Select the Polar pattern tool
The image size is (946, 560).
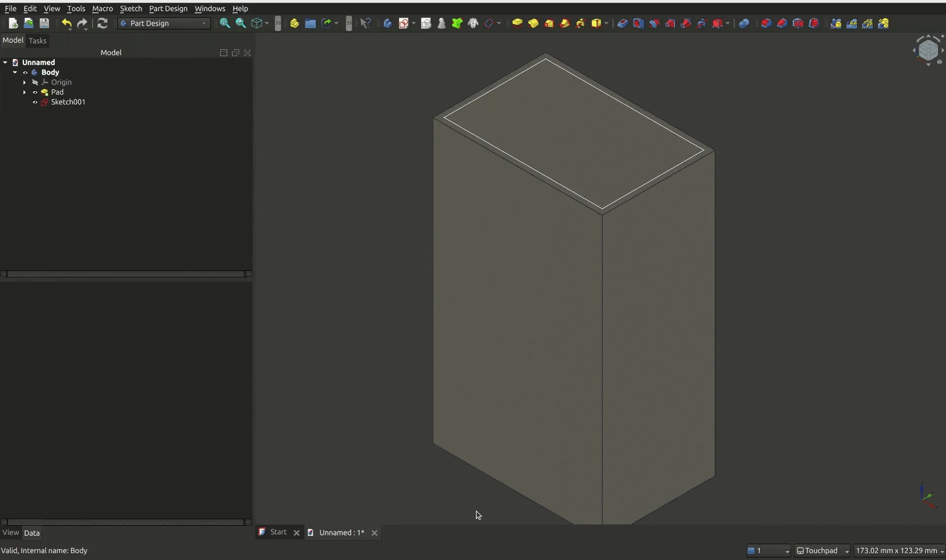[x=867, y=23]
